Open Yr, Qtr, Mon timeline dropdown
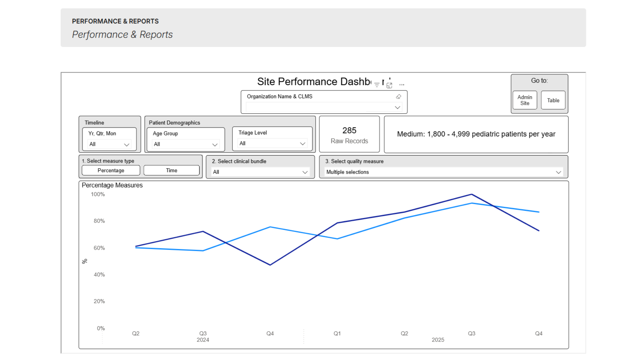 (126, 144)
